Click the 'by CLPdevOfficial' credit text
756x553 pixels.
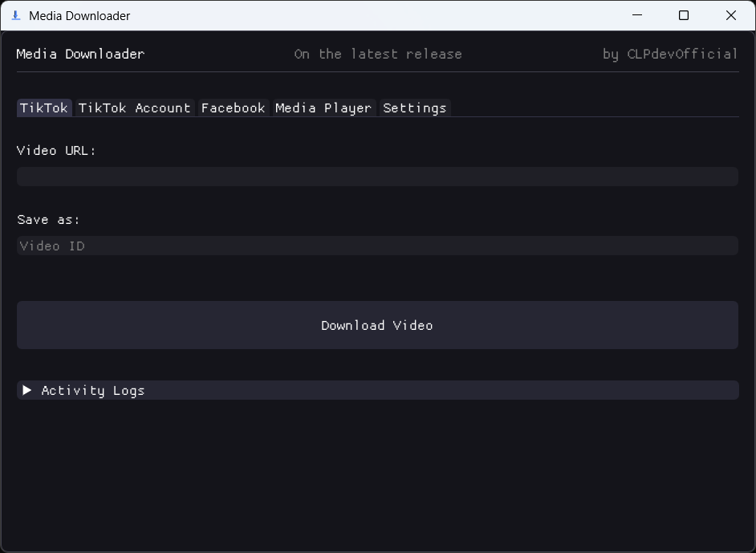click(670, 54)
